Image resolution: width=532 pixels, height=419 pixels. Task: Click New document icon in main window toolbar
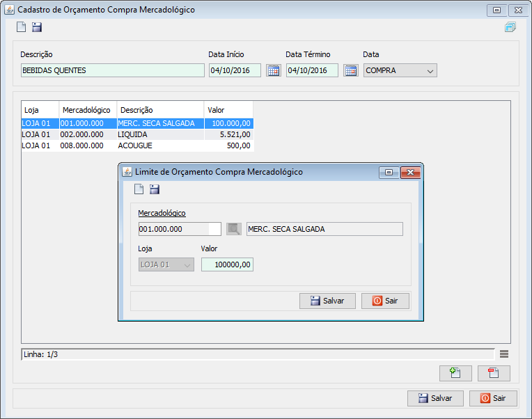tap(21, 26)
